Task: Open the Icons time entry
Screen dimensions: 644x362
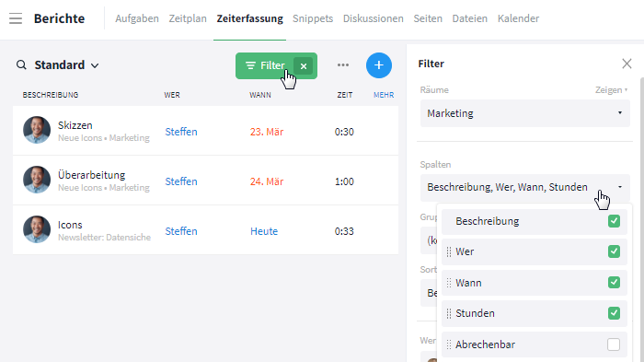Action: pos(70,225)
